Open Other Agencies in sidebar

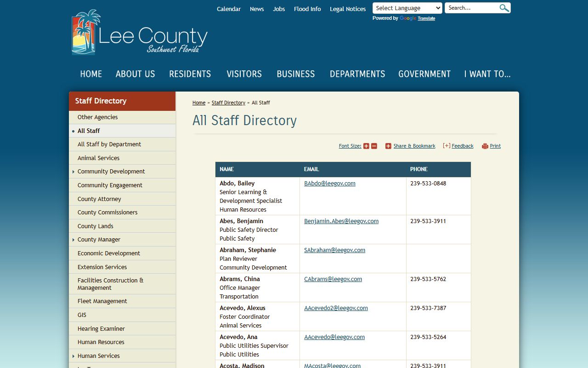122,117
